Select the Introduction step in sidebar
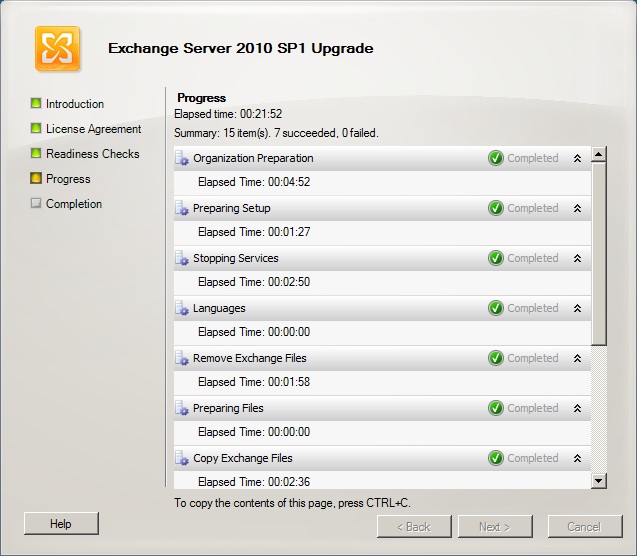The image size is (637, 556). pyautogui.click(x=74, y=104)
